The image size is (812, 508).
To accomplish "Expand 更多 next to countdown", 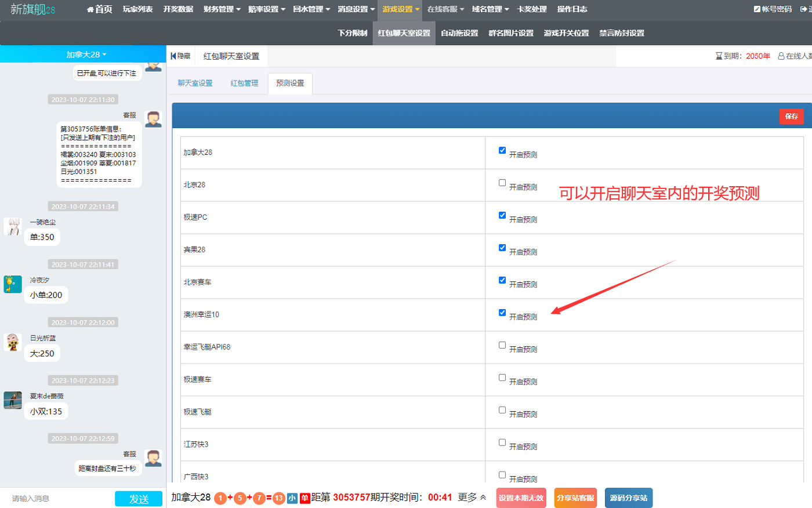I will [472, 498].
